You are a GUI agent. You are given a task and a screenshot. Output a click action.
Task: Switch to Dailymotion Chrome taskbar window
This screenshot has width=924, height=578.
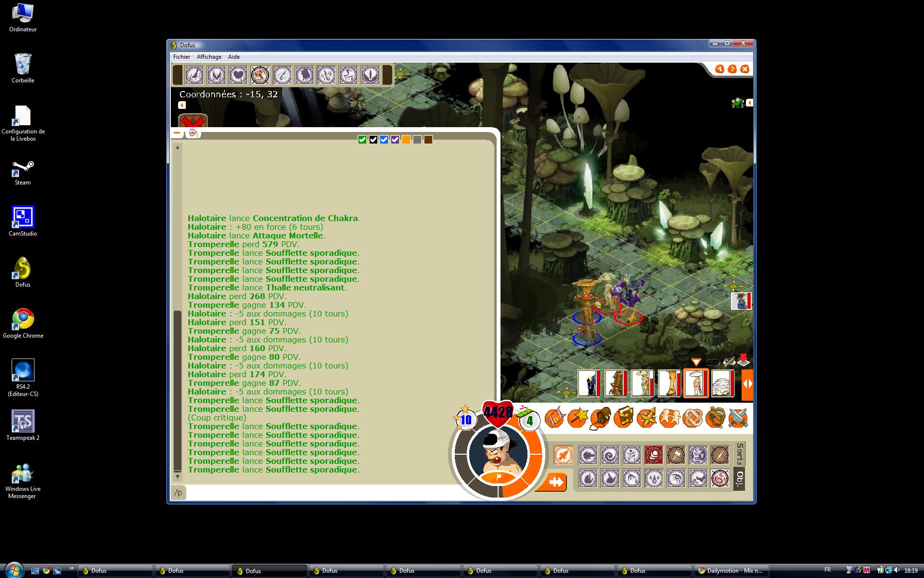click(x=731, y=571)
